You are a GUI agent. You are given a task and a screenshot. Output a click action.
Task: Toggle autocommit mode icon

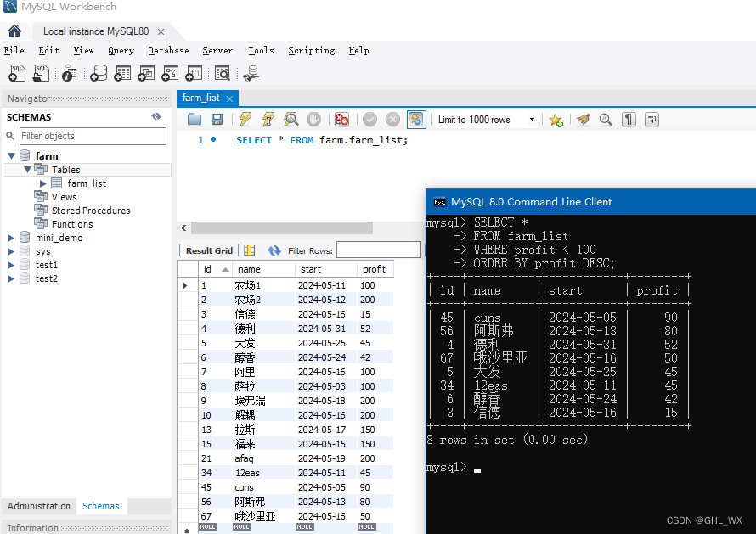[416, 119]
